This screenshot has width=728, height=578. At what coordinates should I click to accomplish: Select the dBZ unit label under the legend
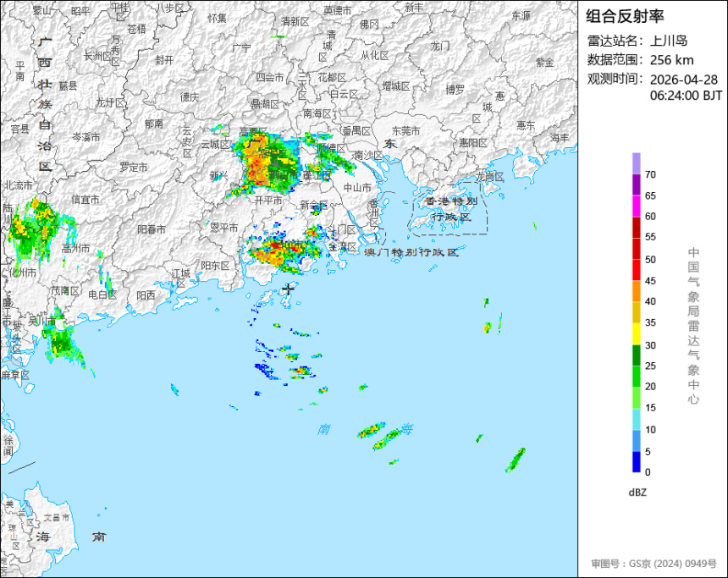tap(637, 493)
